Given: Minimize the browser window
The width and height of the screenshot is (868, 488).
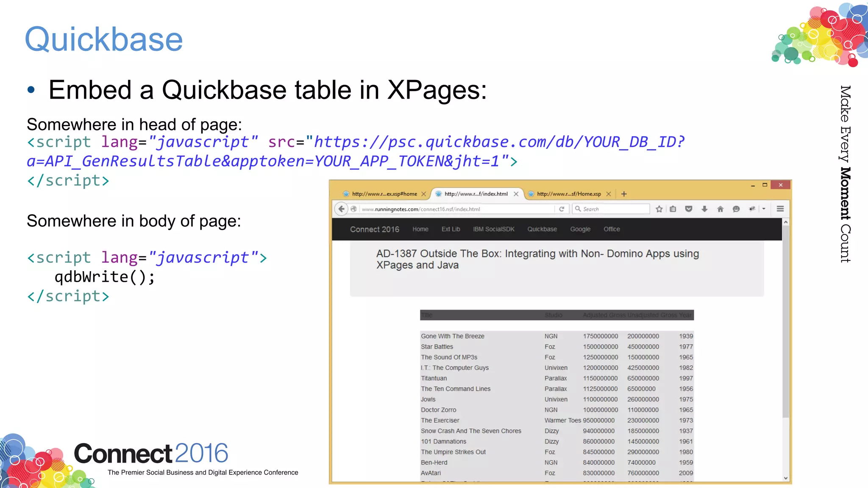Looking at the screenshot, I should 753,185.
